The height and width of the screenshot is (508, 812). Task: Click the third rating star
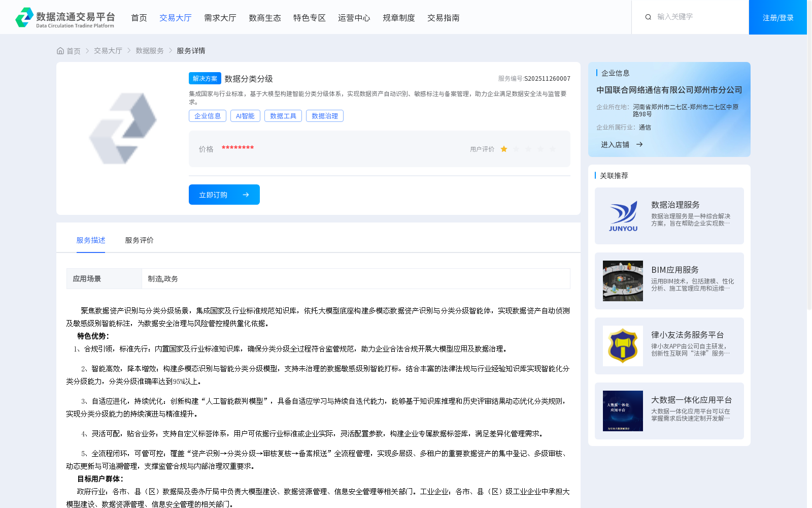pos(528,149)
